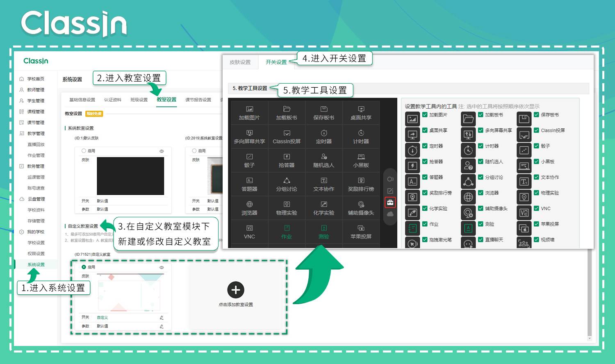This screenshot has width=615, height=364.
Task: Select the 加载板书 tile in dark toolbox
Action: [287, 113]
